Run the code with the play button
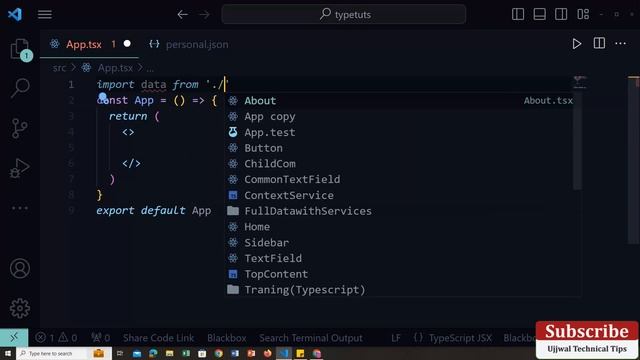640x360 pixels. [x=577, y=44]
